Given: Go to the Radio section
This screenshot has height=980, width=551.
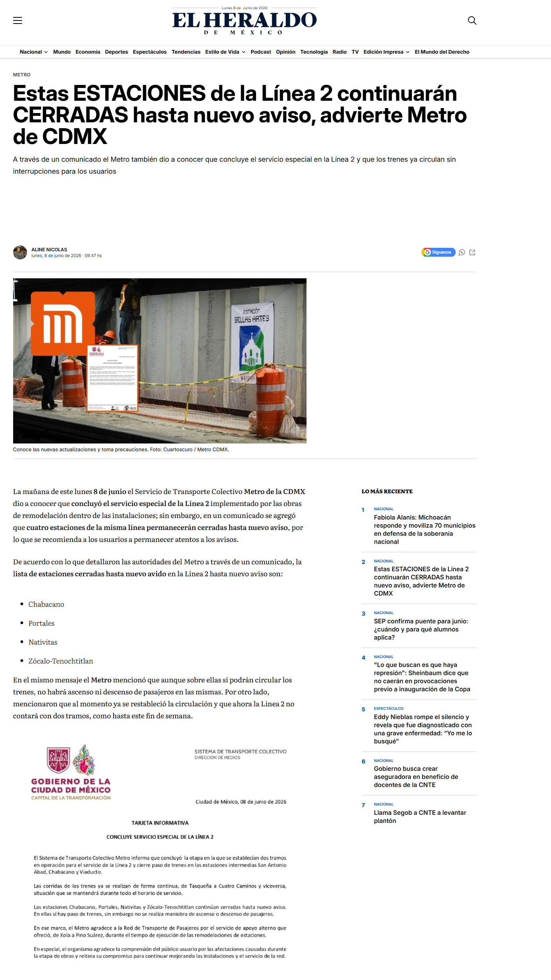Looking at the screenshot, I should (339, 52).
